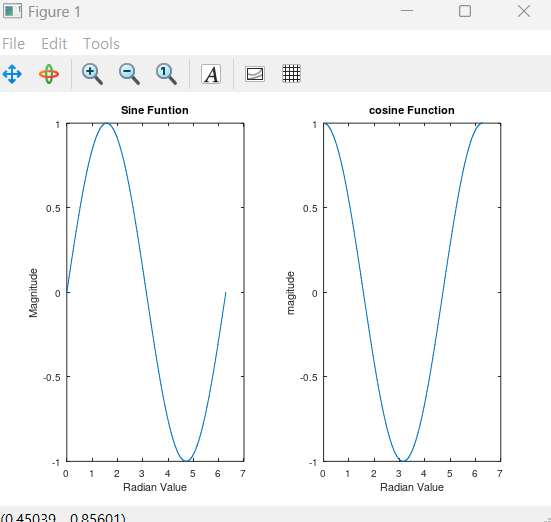The height and width of the screenshot is (522, 551).
Task: Click 'Radian Value' label under cosine plot
Action: click(x=411, y=487)
